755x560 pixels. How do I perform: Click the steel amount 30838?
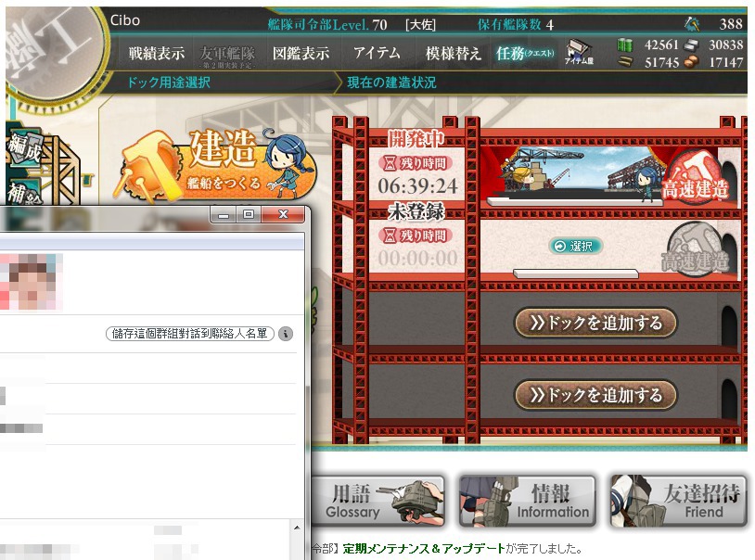pos(725,45)
